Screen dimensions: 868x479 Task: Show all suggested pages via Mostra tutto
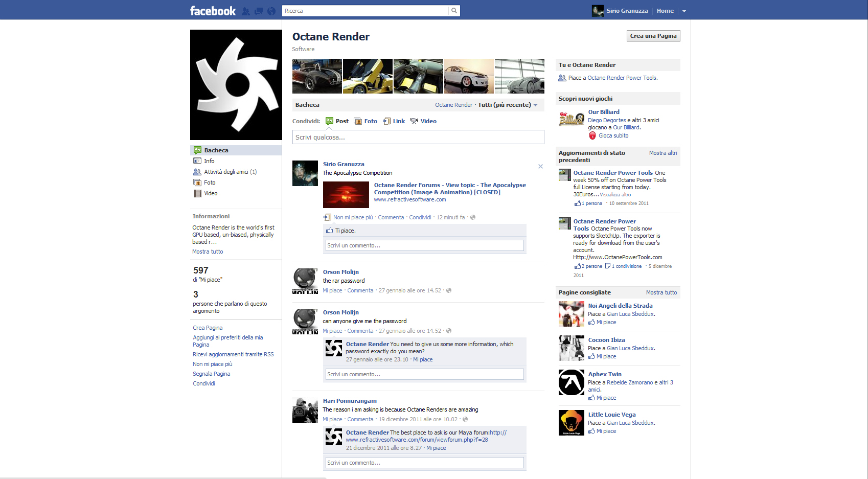coord(661,292)
